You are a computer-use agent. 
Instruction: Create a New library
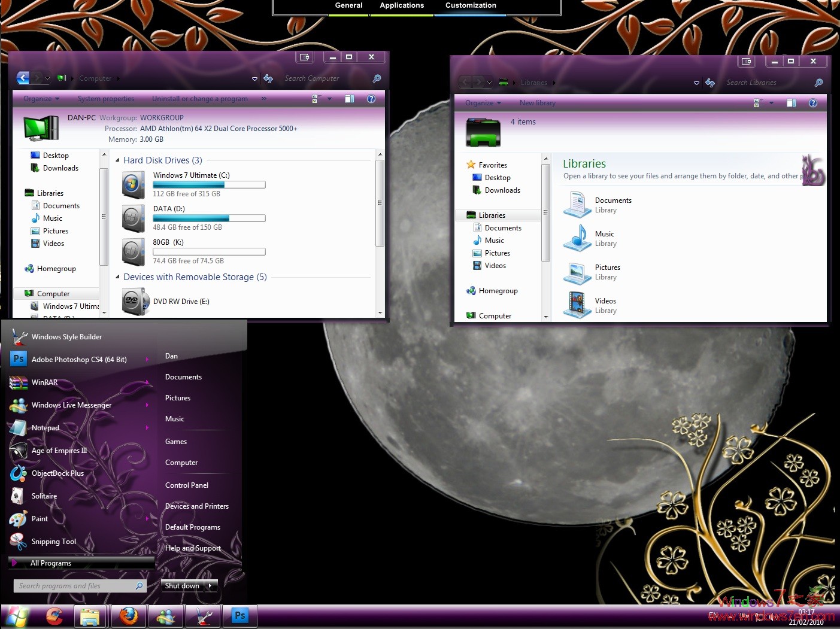pos(537,102)
